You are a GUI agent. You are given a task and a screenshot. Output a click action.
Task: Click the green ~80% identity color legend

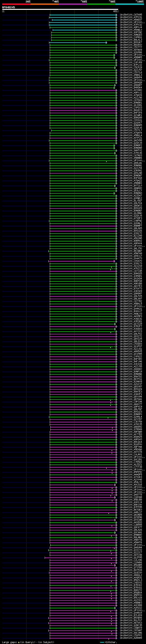[101, 4]
